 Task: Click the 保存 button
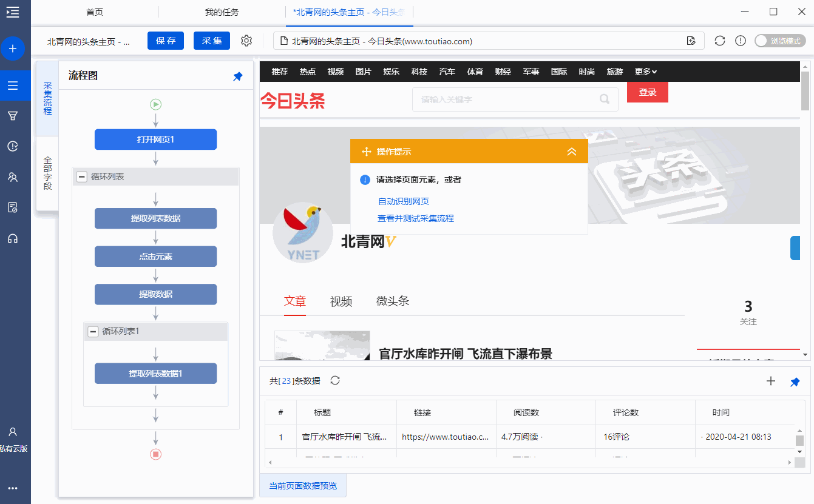166,41
